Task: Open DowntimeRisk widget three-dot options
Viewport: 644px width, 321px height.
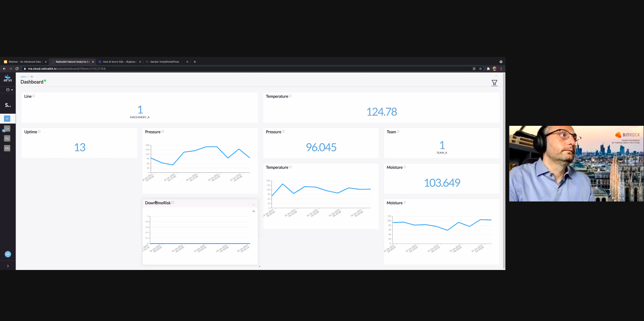Action: [x=254, y=204]
